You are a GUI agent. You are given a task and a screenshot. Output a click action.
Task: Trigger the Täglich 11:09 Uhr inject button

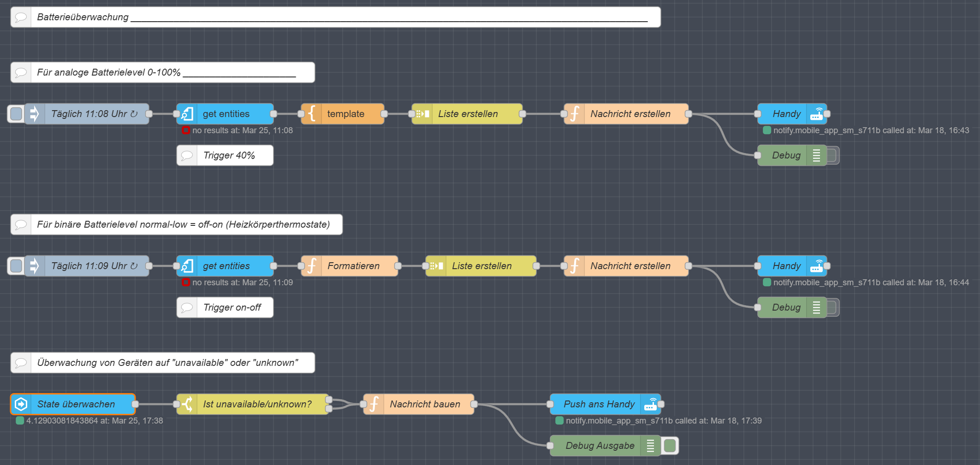(x=16, y=266)
